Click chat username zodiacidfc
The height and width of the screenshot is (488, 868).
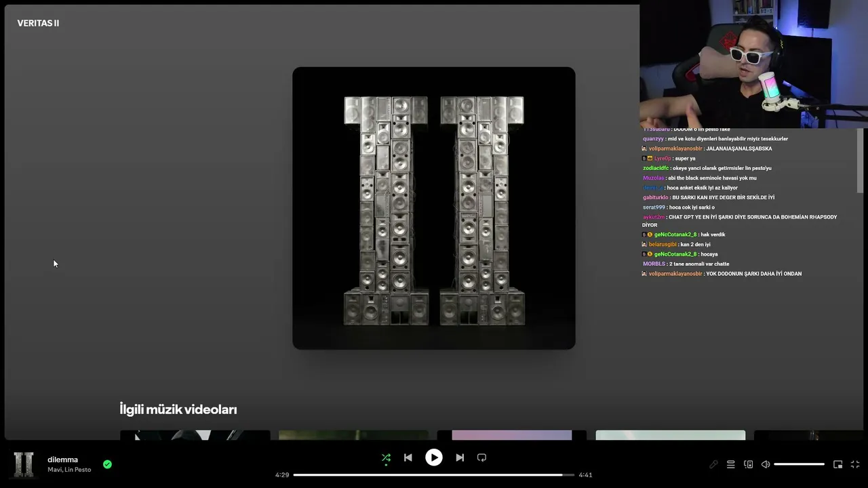(x=656, y=168)
